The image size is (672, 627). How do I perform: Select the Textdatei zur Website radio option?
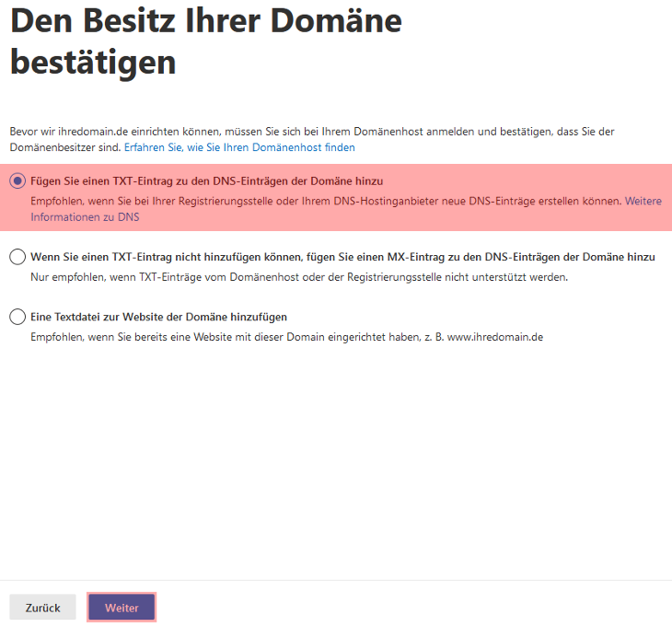17,317
